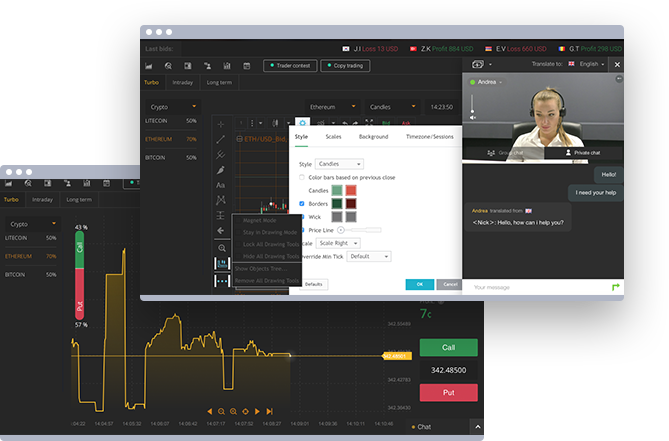The height and width of the screenshot is (441, 669).
Task: Click the zoom magnifier in drawing toolbar
Action: click(x=221, y=247)
